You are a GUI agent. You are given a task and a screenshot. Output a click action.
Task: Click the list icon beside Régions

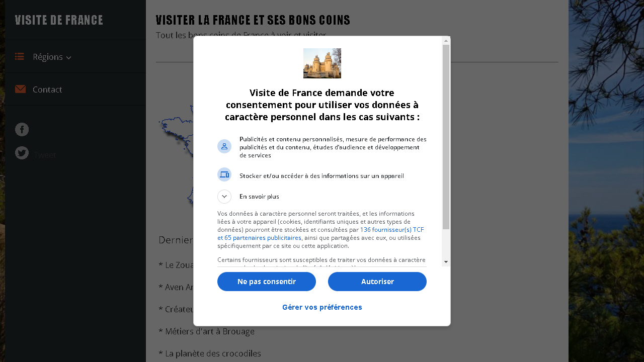tap(20, 56)
